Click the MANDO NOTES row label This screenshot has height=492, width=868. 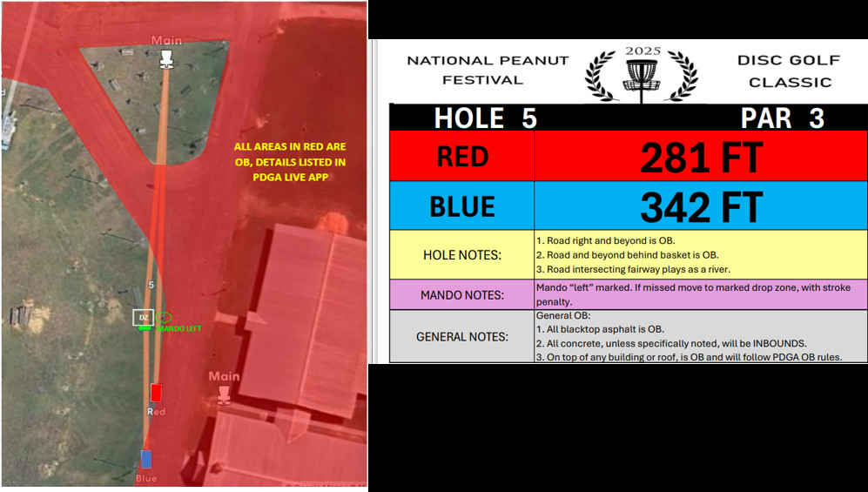(462, 294)
